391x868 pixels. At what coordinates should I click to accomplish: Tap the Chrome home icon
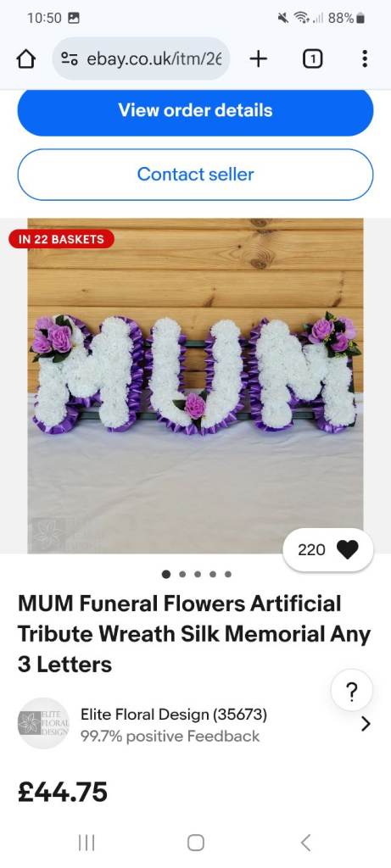26,58
